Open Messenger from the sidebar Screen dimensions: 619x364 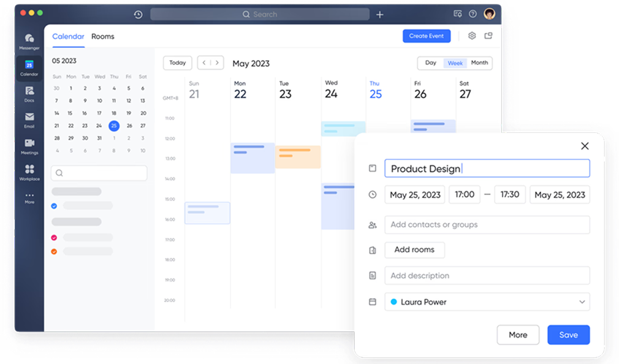point(29,42)
